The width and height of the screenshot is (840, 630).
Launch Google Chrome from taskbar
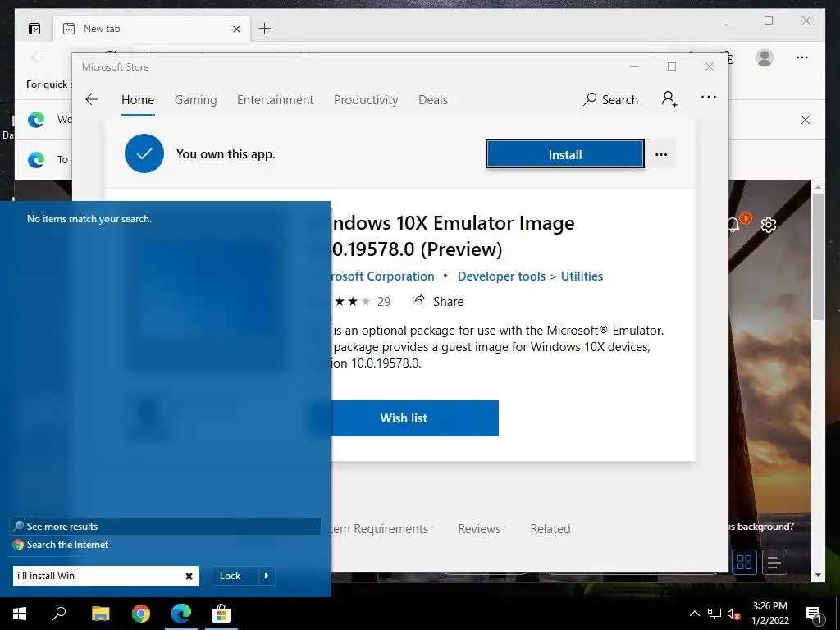click(141, 614)
